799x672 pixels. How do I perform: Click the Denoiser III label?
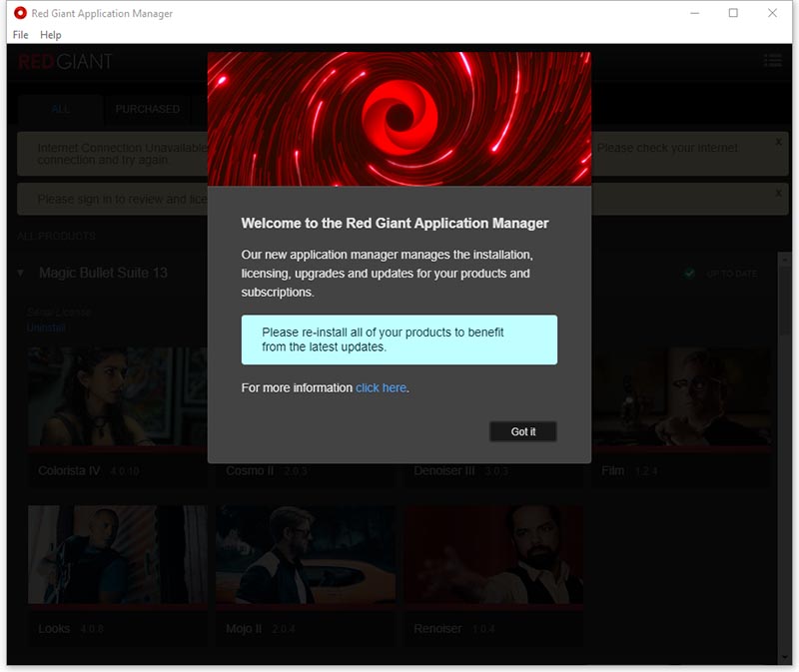pyautogui.click(x=443, y=470)
